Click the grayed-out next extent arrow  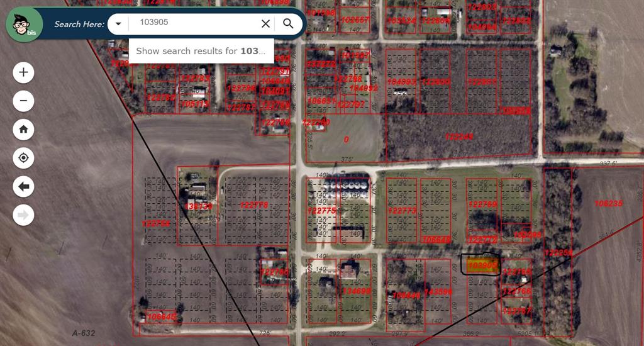pyautogui.click(x=23, y=215)
